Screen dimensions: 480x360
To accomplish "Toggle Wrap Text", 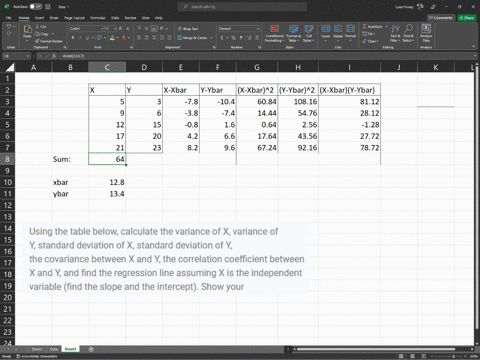I will (188, 29).
